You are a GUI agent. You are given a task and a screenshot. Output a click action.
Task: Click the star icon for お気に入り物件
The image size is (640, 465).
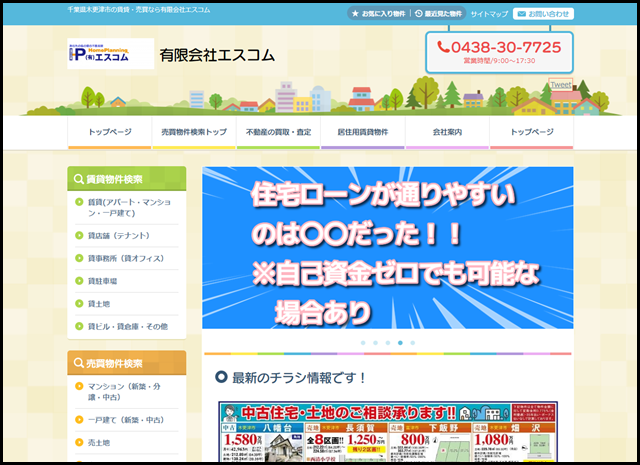(x=355, y=13)
